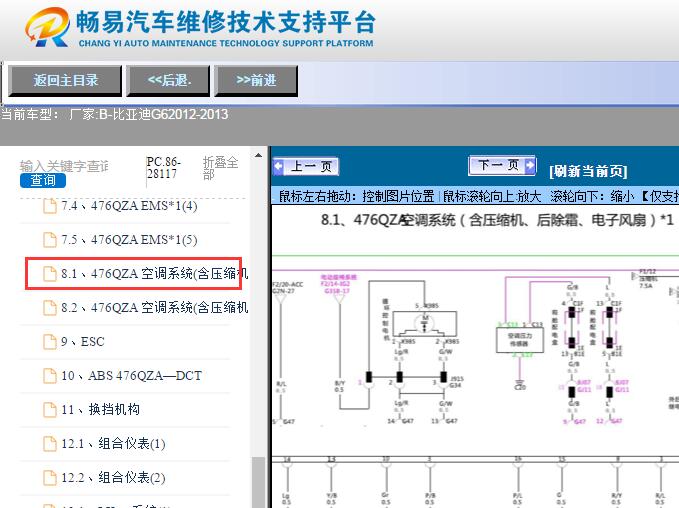
Task: Open item 7.4 476QZA EMS*1(4)
Action: coord(129,206)
